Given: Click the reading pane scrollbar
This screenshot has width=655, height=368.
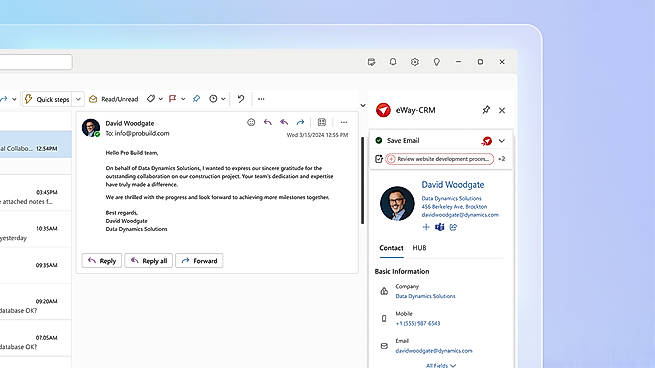Looking at the screenshot, I should [362, 180].
